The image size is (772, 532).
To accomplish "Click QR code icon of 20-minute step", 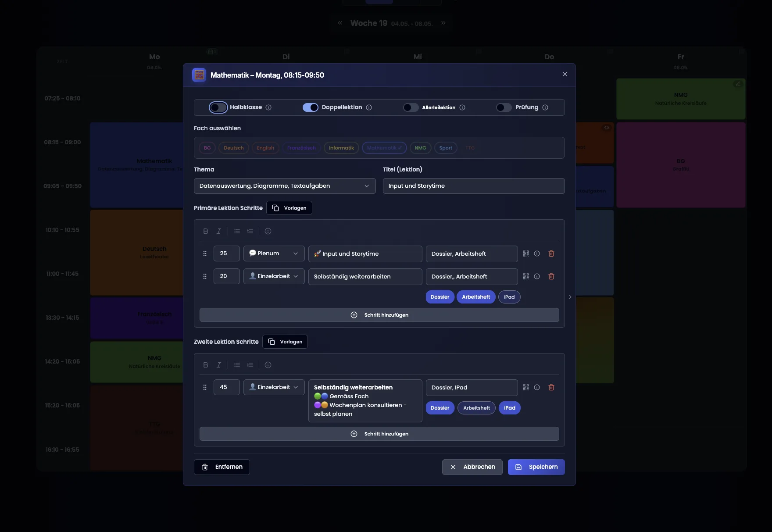I will [526, 276].
